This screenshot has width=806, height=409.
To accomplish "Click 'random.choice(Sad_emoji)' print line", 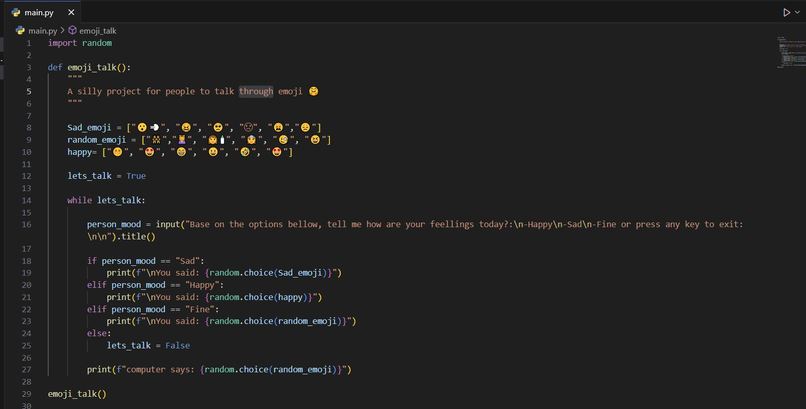I will point(224,273).
